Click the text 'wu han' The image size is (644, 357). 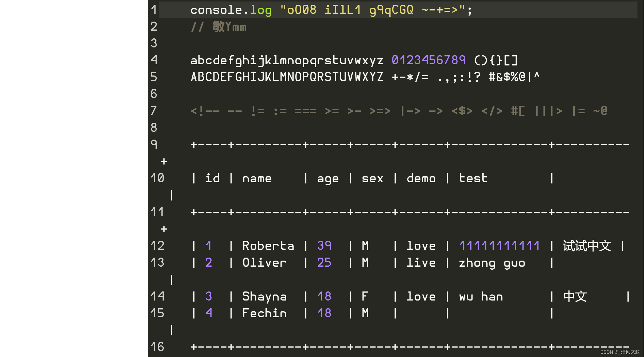pos(481,296)
